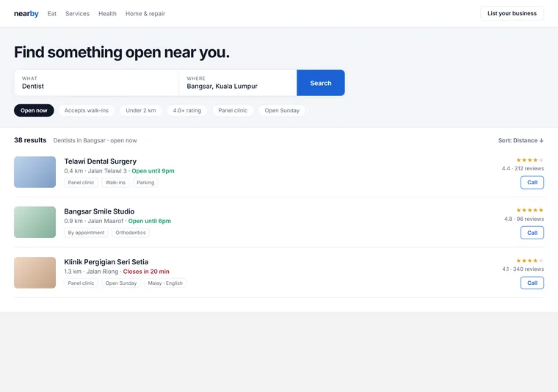Viewport: 558px width, 392px height.
Task: Focus the What field containing Dentist
Action: (x=96, y=83)
